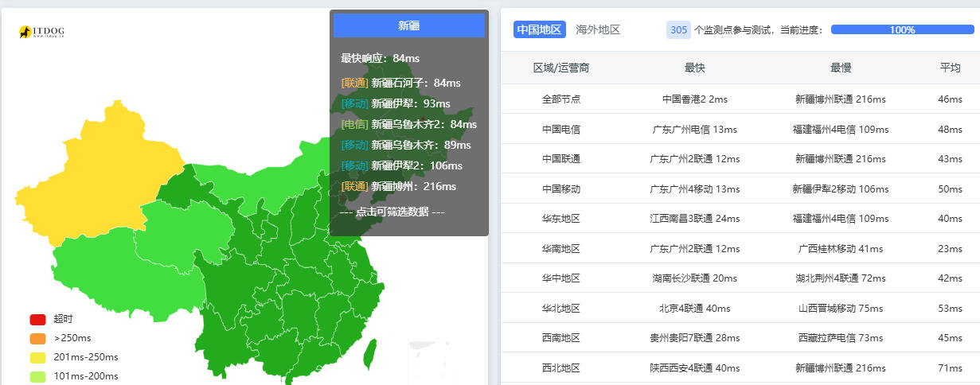The image size is (980, 385).
Task: Select the 华南地区 region row
Action: click(x=740, y=248)
